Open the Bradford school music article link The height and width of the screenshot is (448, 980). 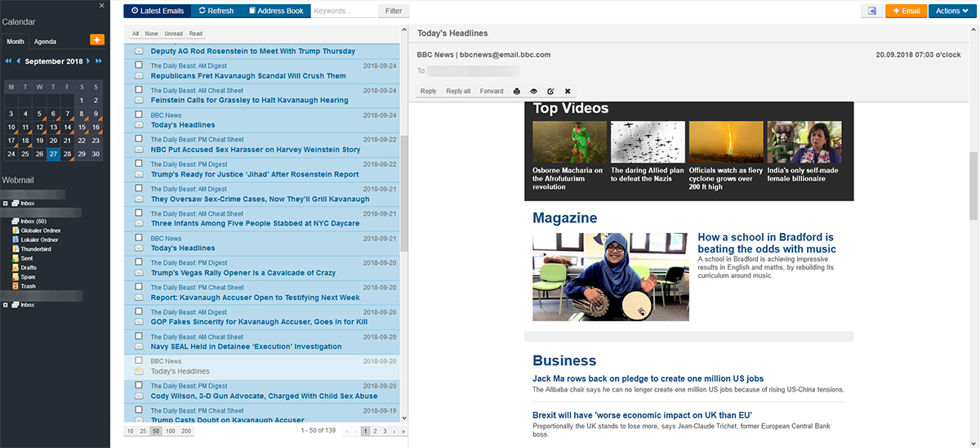[x=767, y=243]
